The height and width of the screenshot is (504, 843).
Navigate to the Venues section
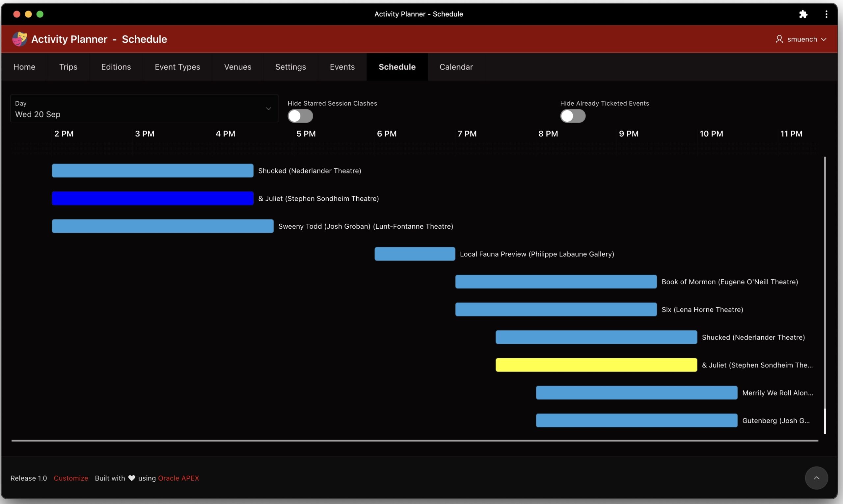[x=237, y=66]
